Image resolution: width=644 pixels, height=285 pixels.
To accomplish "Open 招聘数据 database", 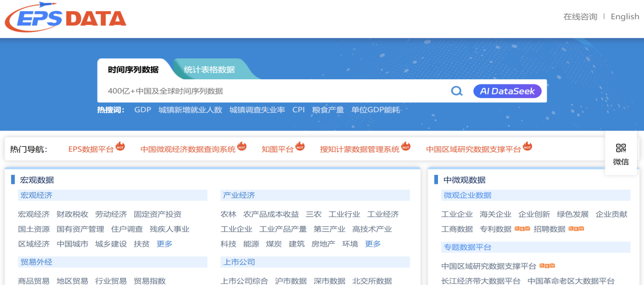I will pyautogui.click(x=550, y=229).
